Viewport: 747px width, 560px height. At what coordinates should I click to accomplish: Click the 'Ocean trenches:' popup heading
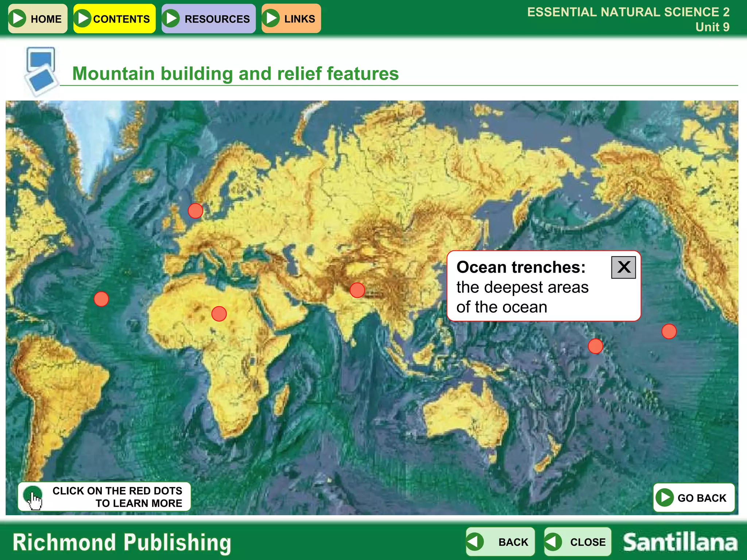(x=521, y=267)
